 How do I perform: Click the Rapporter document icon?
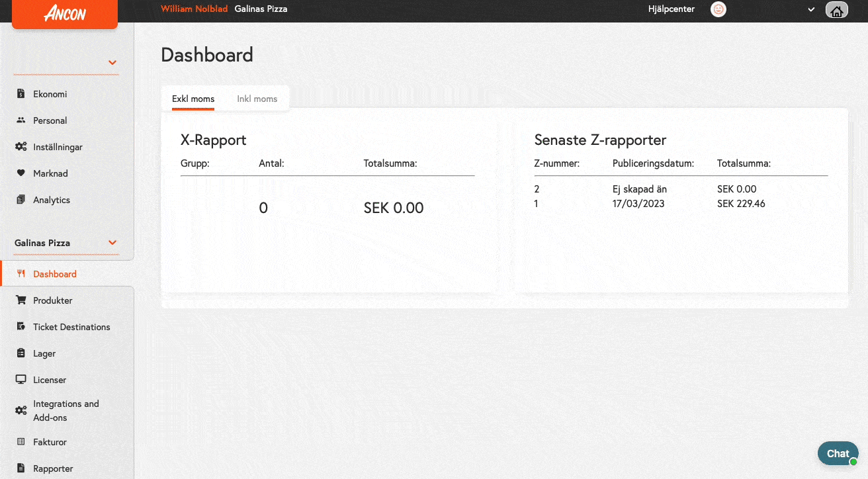(x=21, y=468)
